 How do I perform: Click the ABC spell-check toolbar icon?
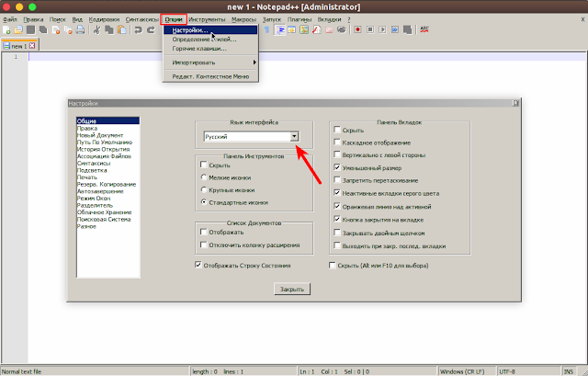pos(424,29)
